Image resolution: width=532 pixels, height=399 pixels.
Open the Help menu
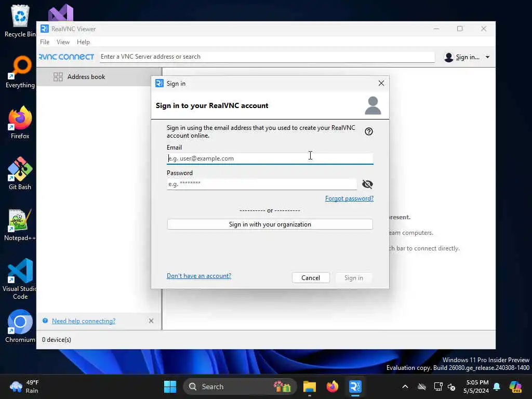83,42
